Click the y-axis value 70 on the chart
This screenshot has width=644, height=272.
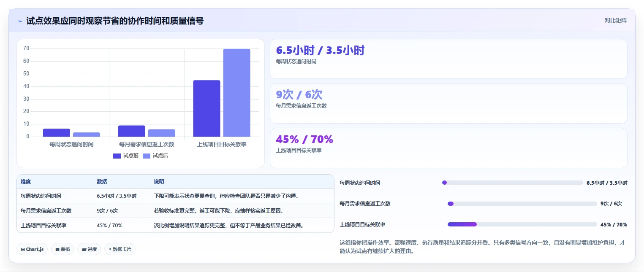(26, 48)
